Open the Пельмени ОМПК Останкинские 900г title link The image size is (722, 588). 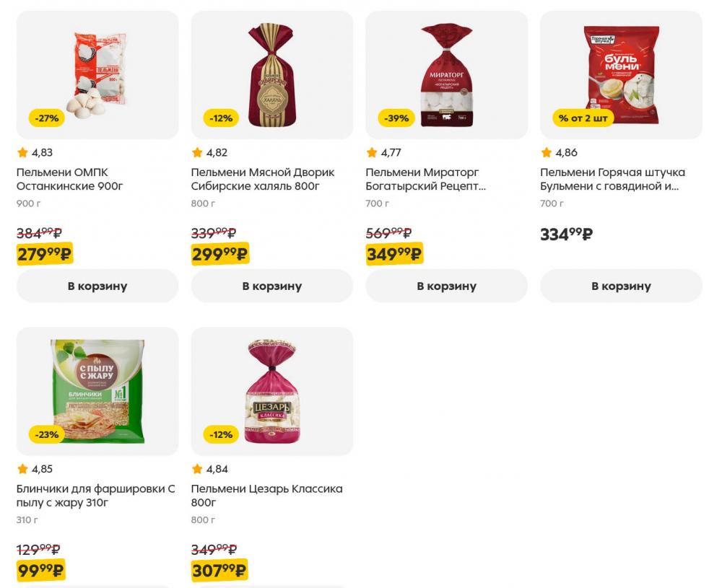[70, 180]
